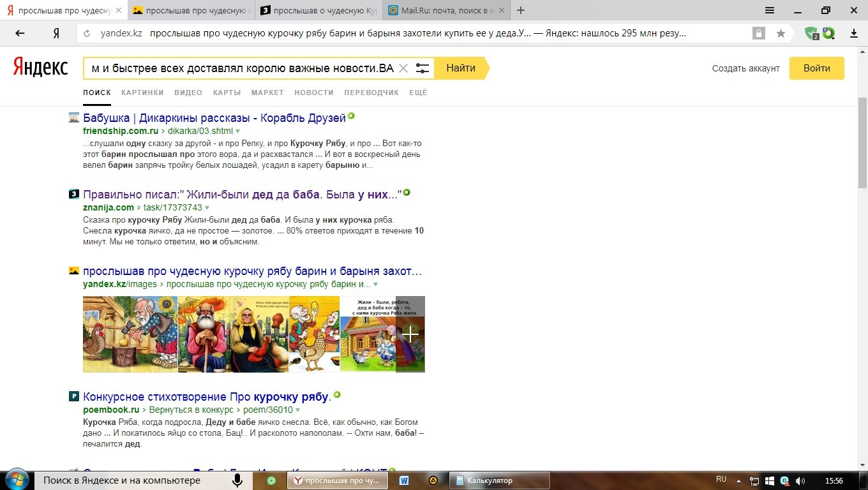Open the 'Правильно писал' znanija result link

point(243,194)
